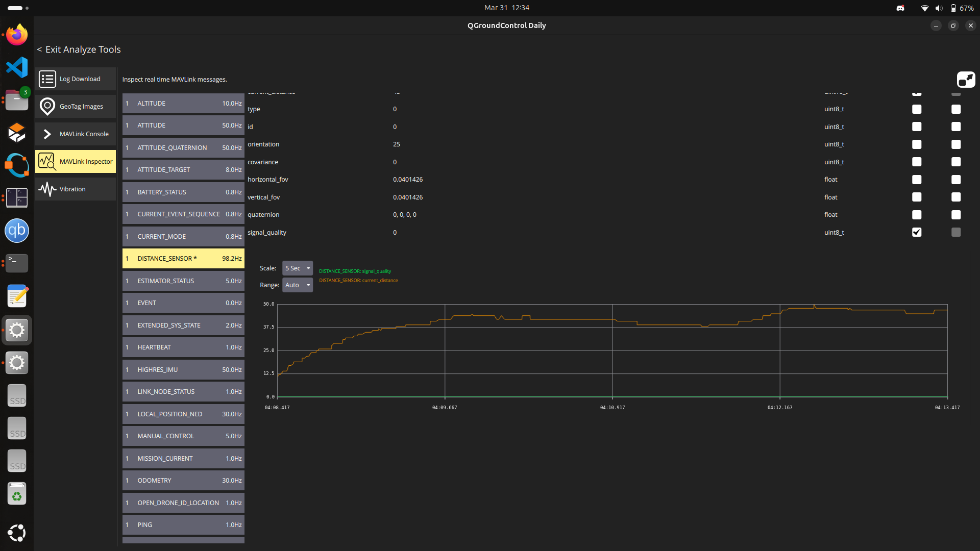Click the DISTANCE_SENSOR highlighted message button
980x551 pixels.
coord(183,259)
